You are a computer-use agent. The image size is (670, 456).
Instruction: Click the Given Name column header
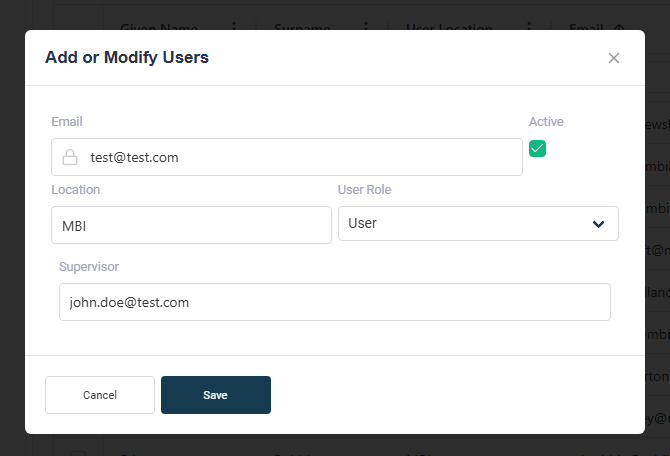click(x=158, y=29)
